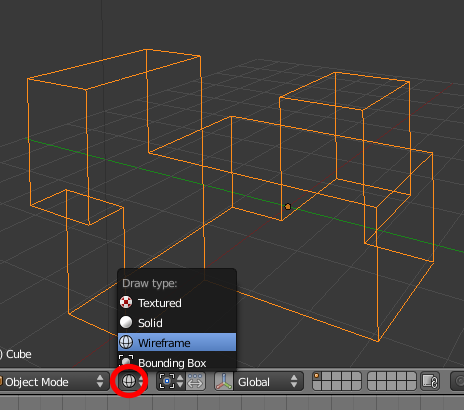Image resolution: width=464 pixels, height=410 pixels.
Task: Open the viewport shading globe button
Action: [x=133, y=381]
